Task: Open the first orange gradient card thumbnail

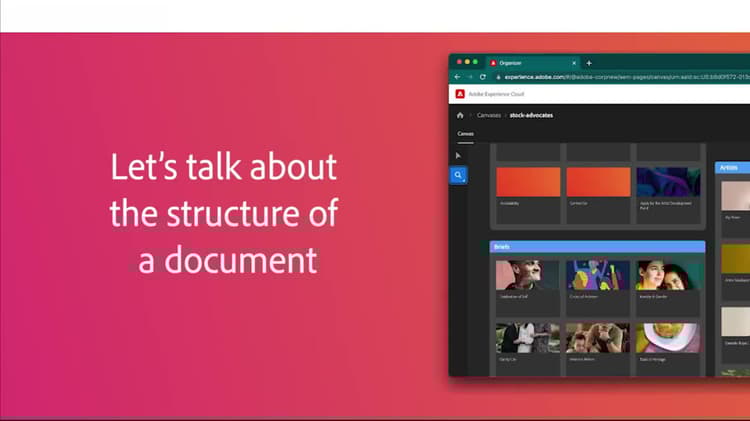Action: [528, 182]
